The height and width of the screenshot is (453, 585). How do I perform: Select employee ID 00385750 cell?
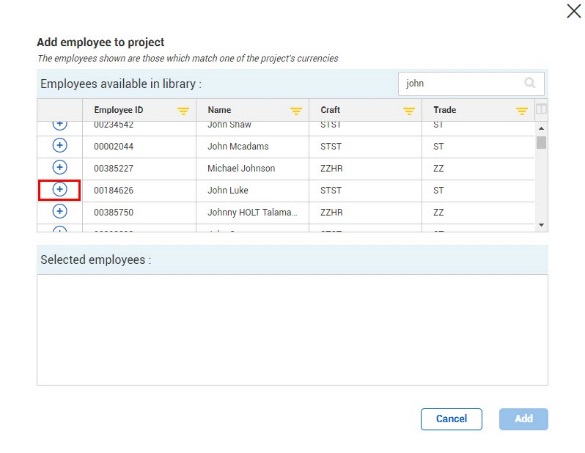(140, 213)
